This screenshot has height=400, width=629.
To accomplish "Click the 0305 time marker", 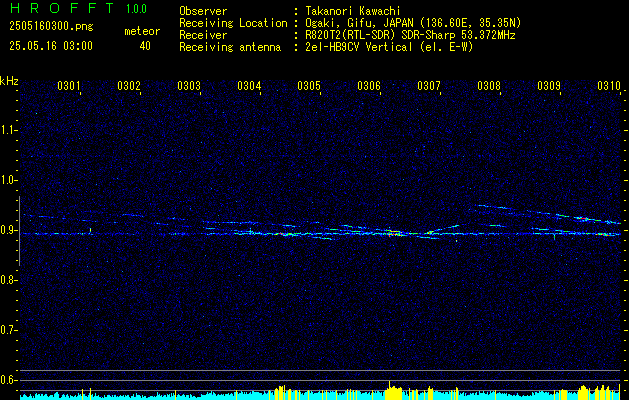I will (309, 85).
